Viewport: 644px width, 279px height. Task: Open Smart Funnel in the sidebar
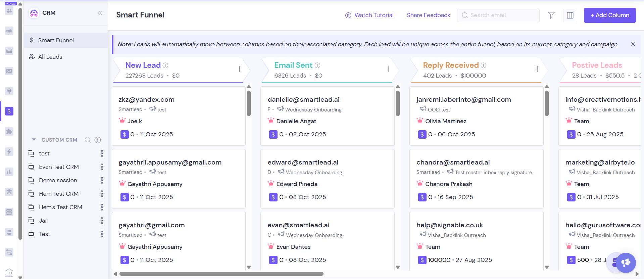point(56,40)
